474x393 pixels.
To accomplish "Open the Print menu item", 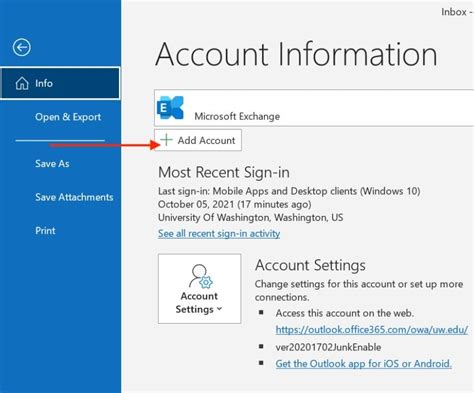I will [45, 231].
